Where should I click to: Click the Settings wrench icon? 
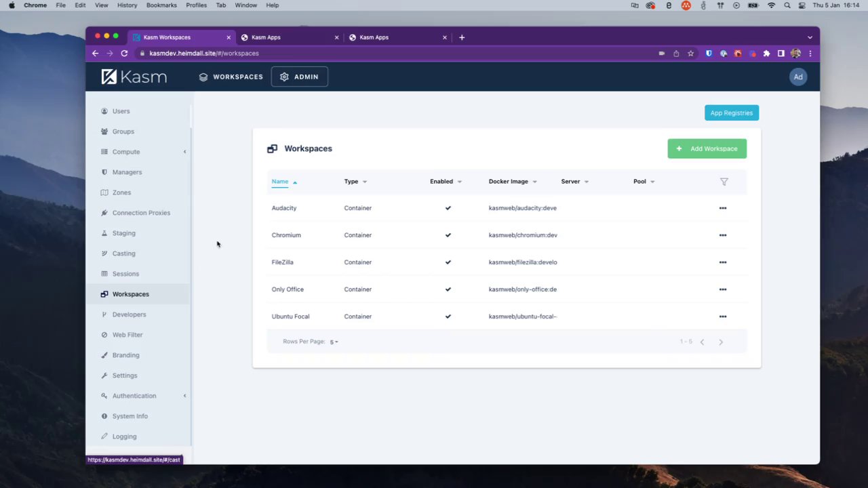pos(104,375)
